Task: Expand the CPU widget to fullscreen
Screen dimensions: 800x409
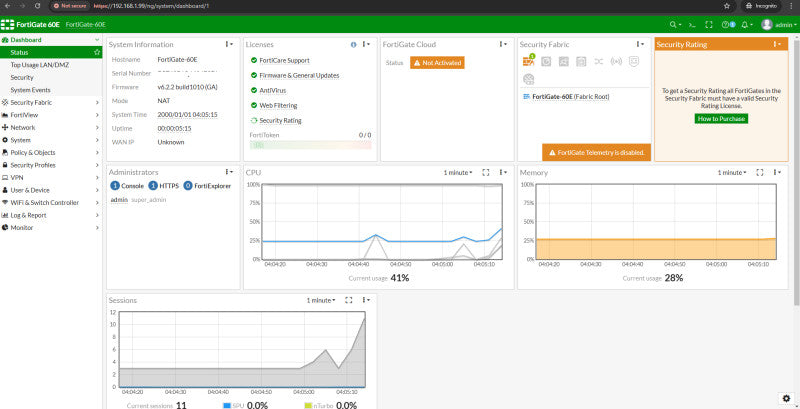Action: (486, 173)
